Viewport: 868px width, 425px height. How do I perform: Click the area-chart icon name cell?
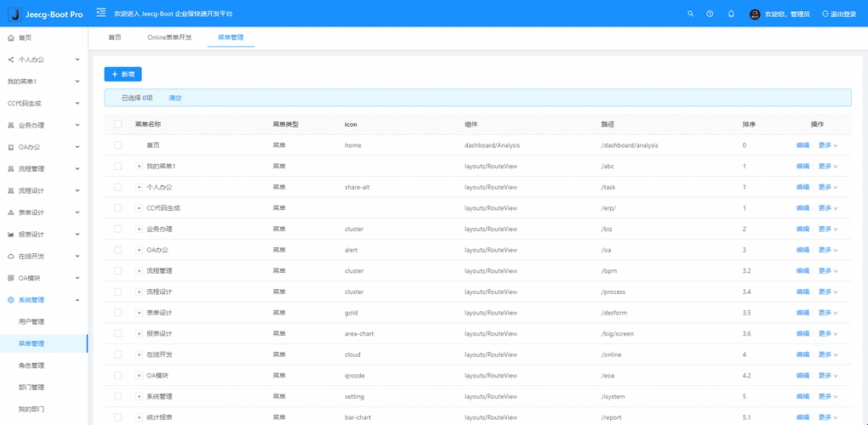click(359, 334)
